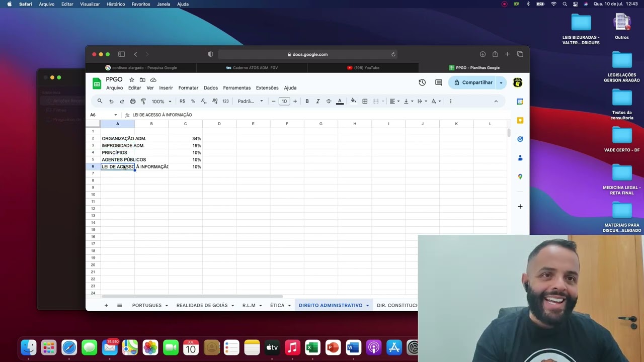Toggle italic formatting
644x362 pixels.
(x=317, y=101)
